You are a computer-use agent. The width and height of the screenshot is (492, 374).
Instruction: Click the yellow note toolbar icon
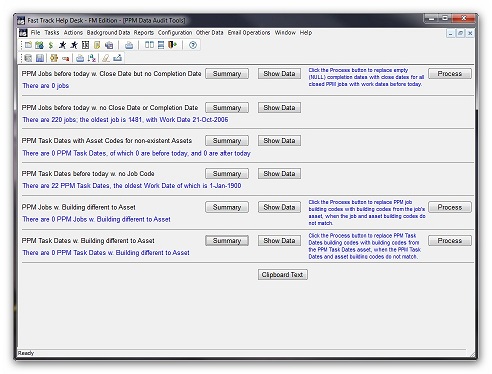click(x=97, y=45)
